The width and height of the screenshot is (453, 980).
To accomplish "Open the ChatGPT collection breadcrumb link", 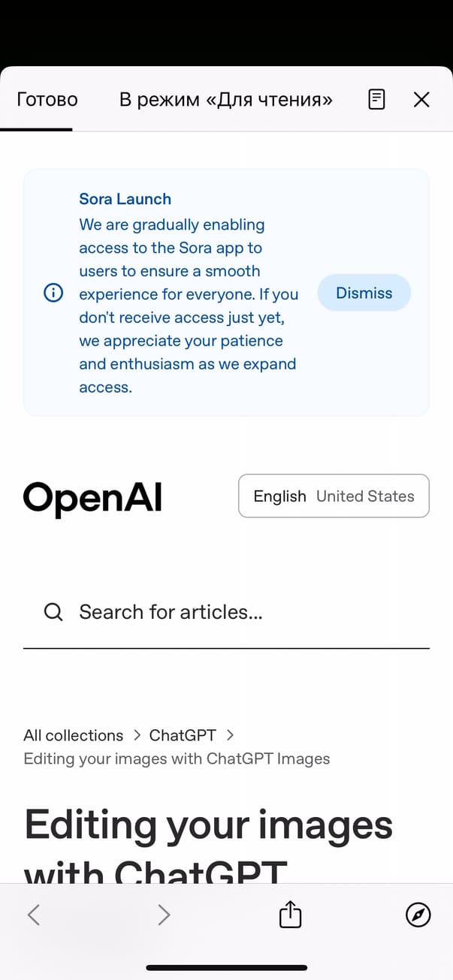I will [183, 735].
